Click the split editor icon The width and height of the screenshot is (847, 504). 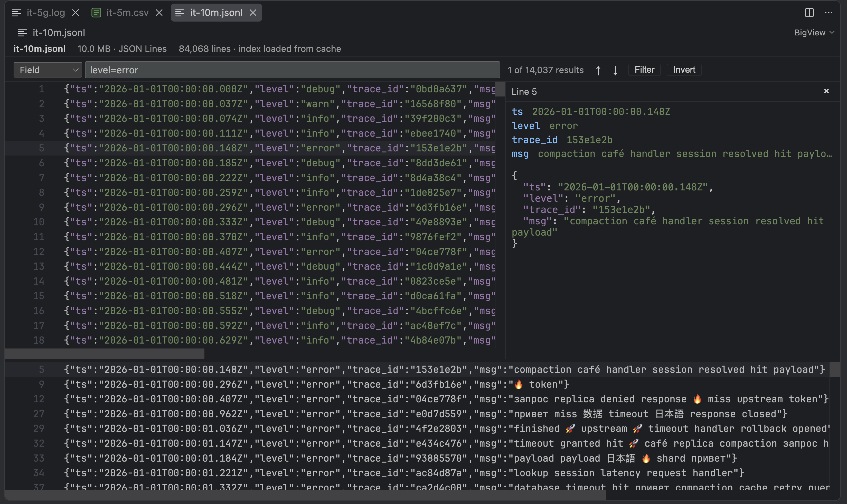809,13
